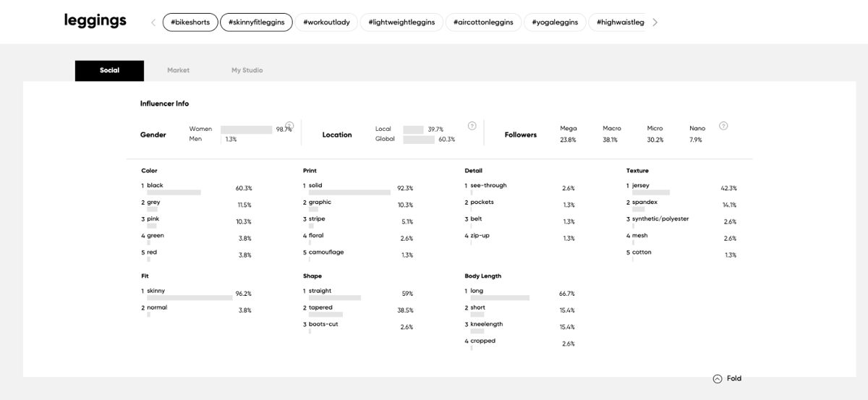Image resolution: width=868 pixels, height=400 pixels.
Task: Click the cotton texture row
Action: coord(681,255)
